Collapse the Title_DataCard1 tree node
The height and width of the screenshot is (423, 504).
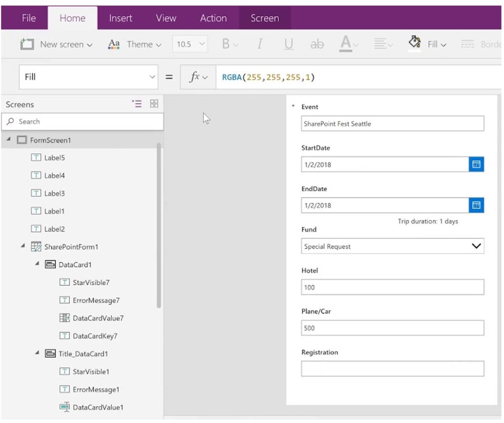(37, 354)
